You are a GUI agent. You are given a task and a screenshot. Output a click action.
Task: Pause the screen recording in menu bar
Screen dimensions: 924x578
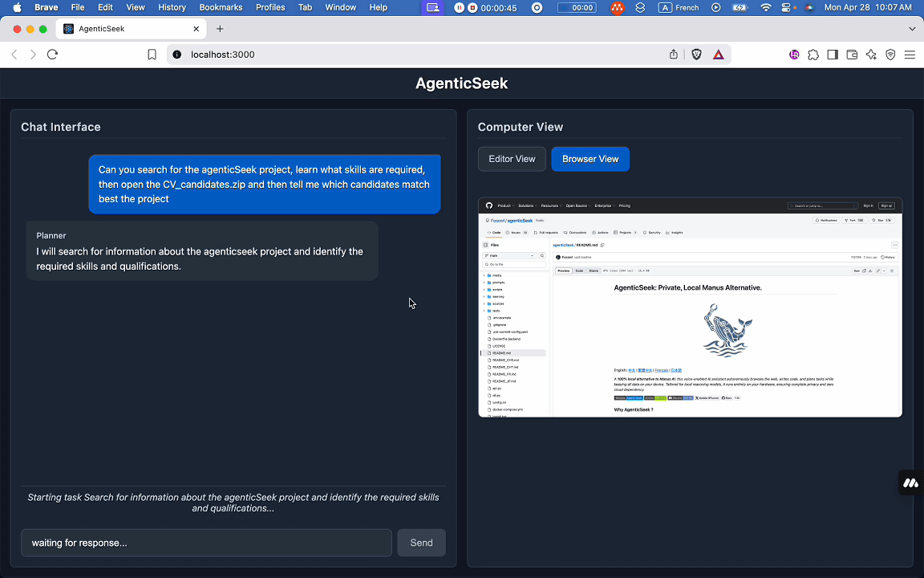coord(459,8)
